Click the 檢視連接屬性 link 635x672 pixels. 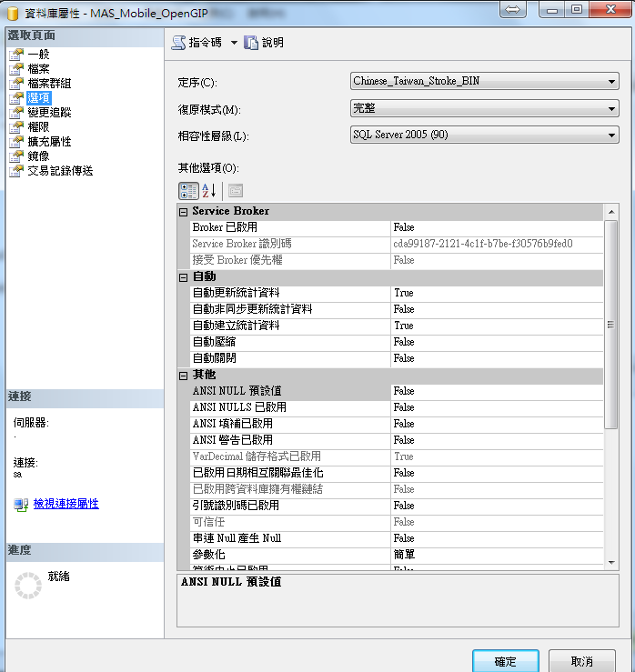click(66, 504)
